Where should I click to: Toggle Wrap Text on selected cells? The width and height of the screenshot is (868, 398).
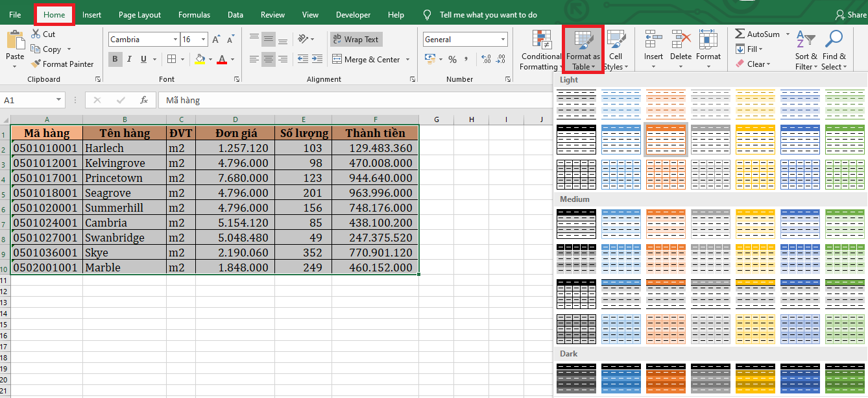tap(356, 40)
